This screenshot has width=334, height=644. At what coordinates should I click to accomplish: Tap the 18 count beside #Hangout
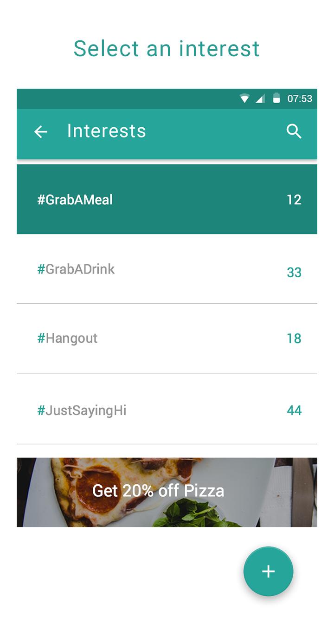(x=294, y=338)
